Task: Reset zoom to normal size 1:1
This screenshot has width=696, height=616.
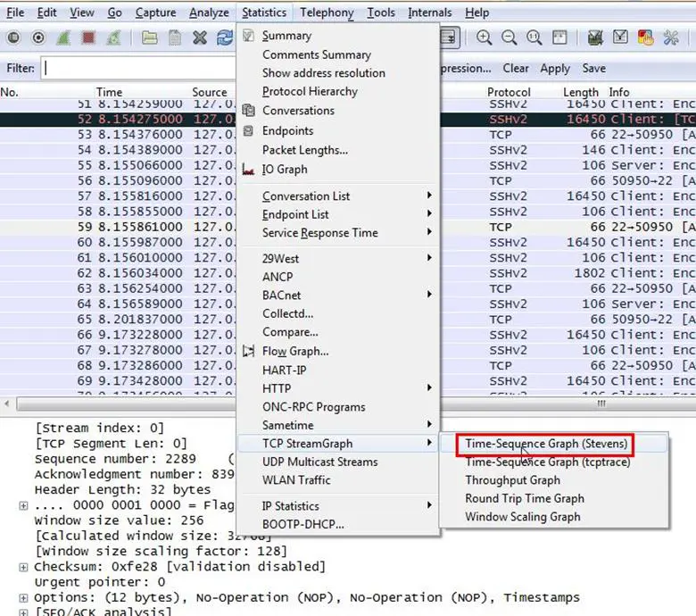Action: pyautogui.click(x=534, y=37)
